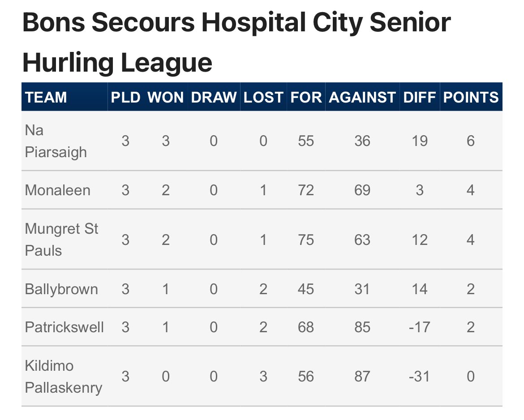The width and height of the screenshot is (524, 420).
Task: Click the Patrickswell team name
Action: pyautogui.click(x=64, y=327)
